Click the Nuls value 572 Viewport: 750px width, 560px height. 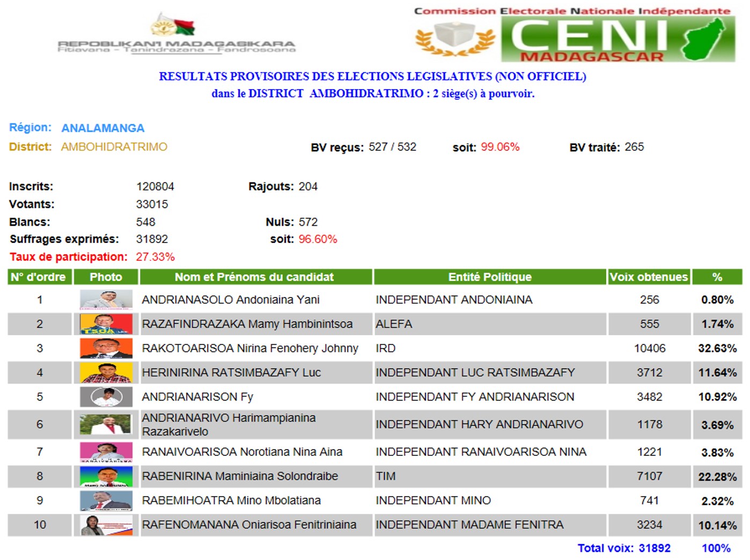coord(308,222)
